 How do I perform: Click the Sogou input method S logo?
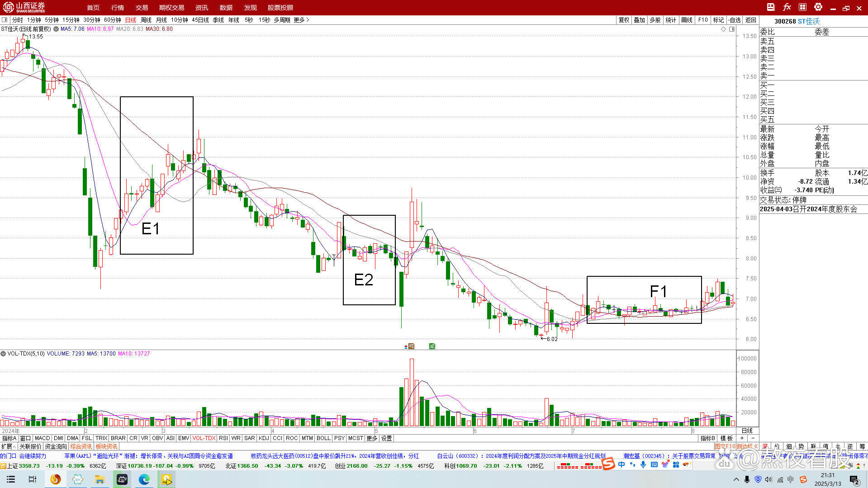tap(608, 464)
